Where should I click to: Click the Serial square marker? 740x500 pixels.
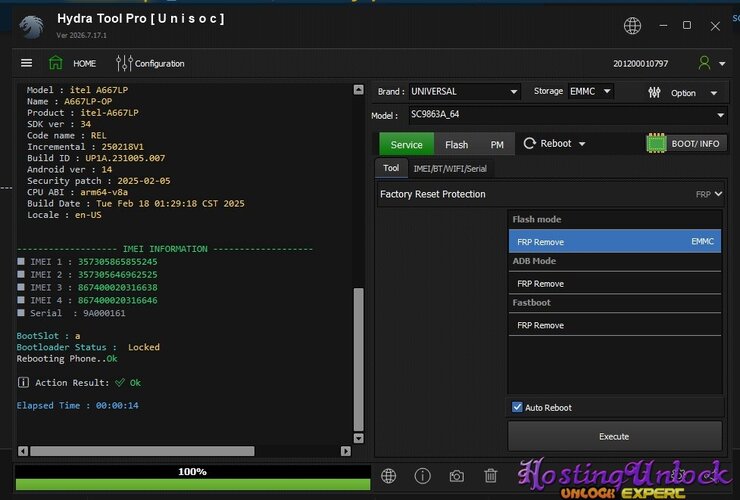(x=21, y=313)
